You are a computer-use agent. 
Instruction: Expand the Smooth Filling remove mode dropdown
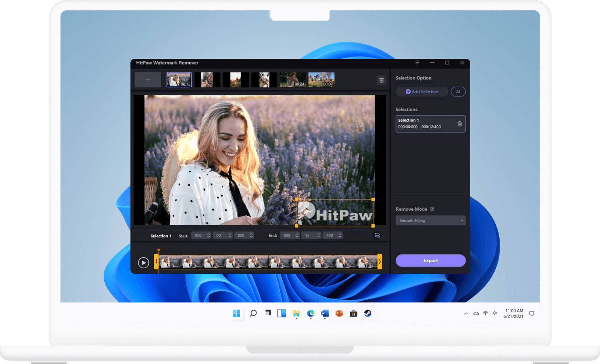[430, 221]
